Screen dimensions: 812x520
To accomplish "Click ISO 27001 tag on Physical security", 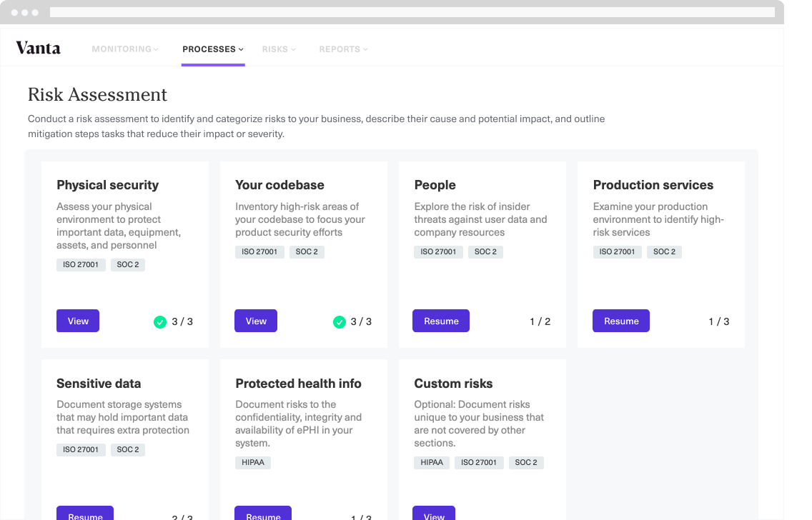I will pos(81,264).
